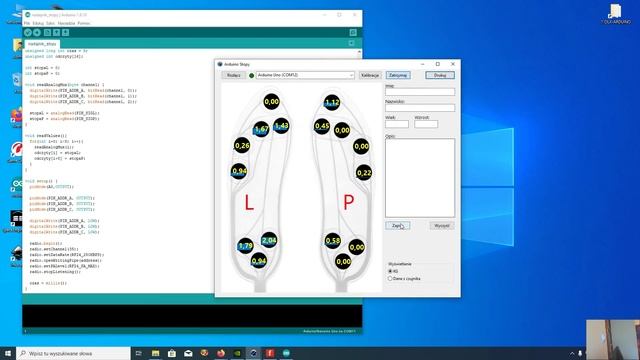
Task: Click the red P right foot label
Action: pos(348,202)
